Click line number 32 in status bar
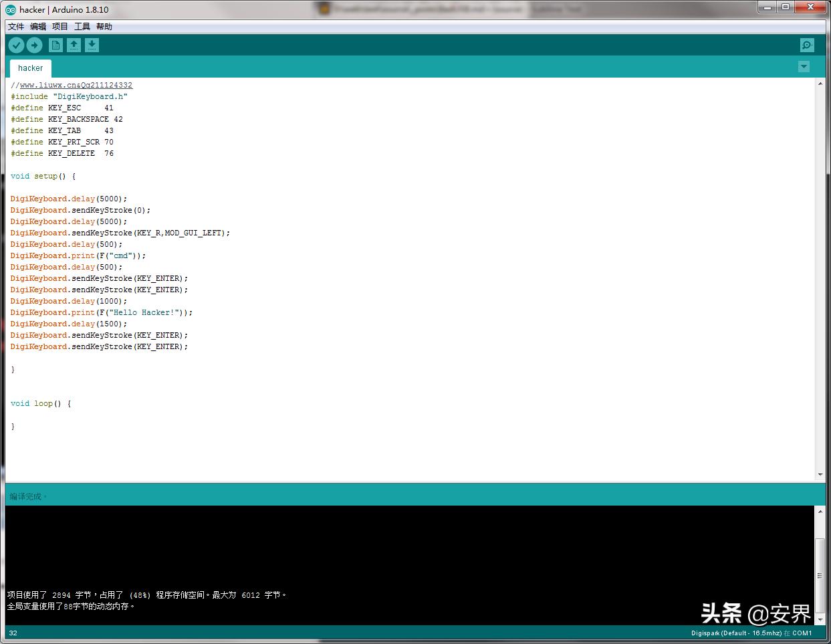 tap(13, 633)
